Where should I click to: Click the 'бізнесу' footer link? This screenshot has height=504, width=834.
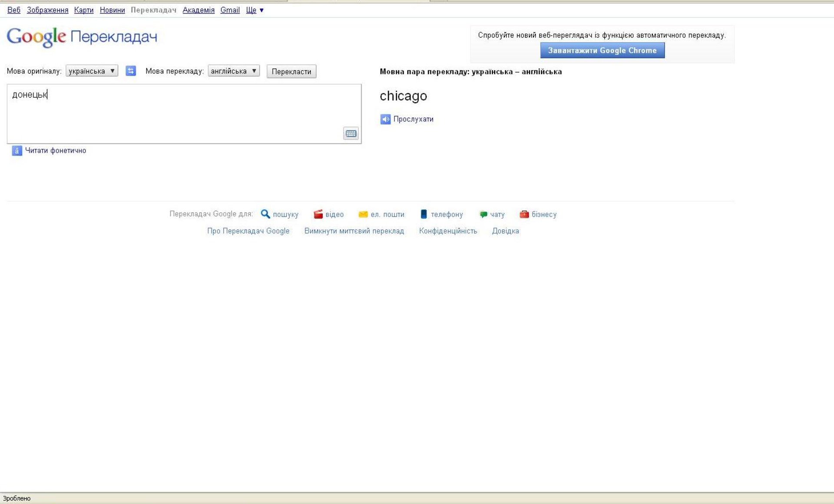pyautogui.click(x=544, y=214)
